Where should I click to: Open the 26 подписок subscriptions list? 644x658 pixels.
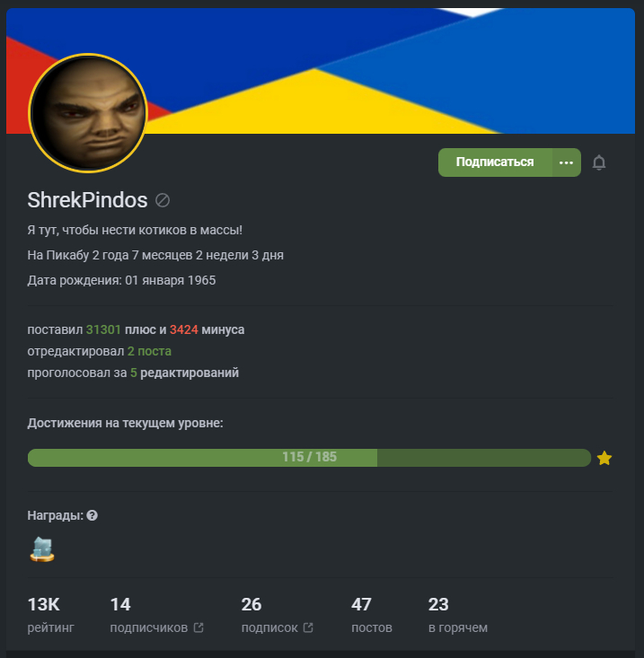point(277,615)
